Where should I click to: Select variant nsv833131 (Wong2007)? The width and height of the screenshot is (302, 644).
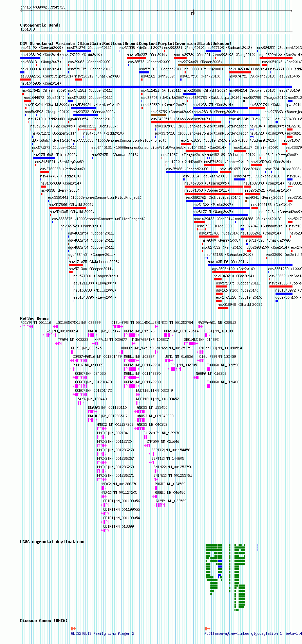pos(41,62)
